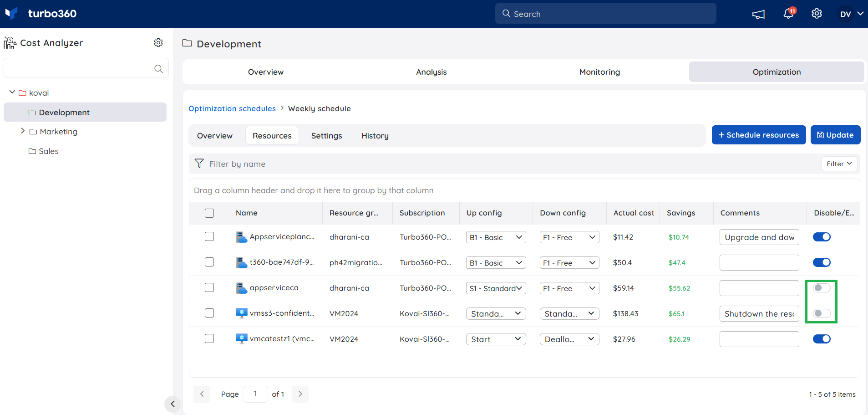Switch to the Analysis tab
This screenshot has width=868, height=415.
(x=431, y=72)
